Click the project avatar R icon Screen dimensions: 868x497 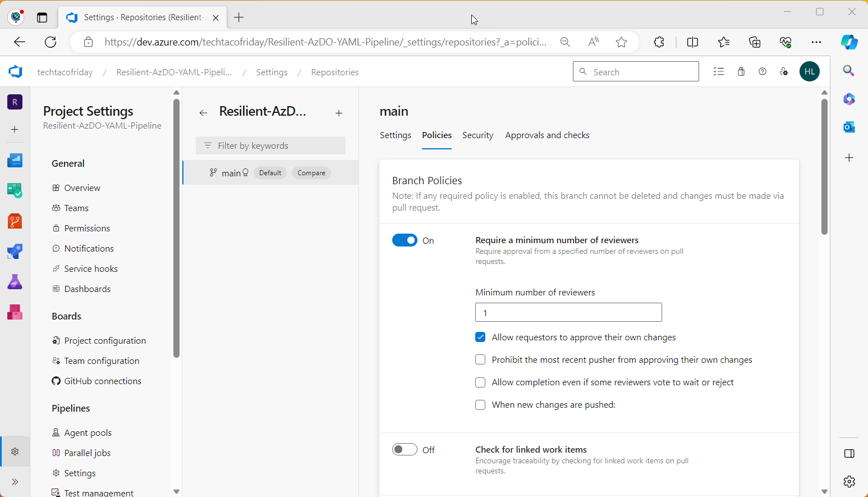click(x=15, y=102)
